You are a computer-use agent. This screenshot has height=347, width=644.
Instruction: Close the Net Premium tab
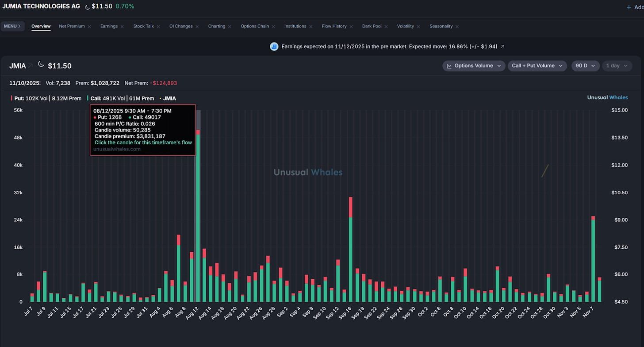[89, 27]
